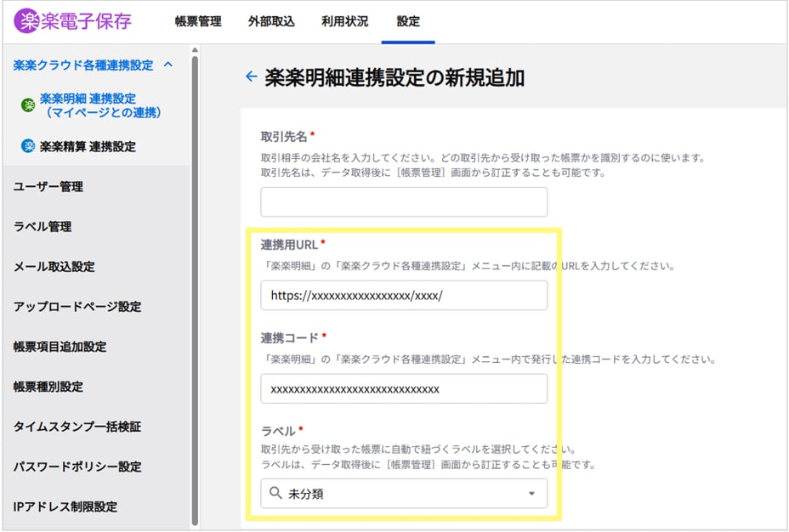Open the 外部取込 tab
Image resolution: width=789 pixels, height=532 pixels.
(271, 21)
